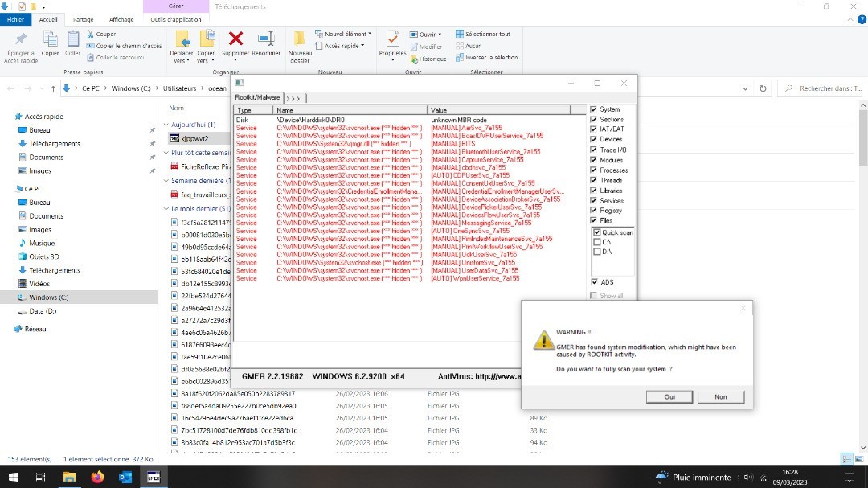Click Historique icon in Ouvrir group
Image resolution: width=868 pixels, height=488 pixels.
click(414, 59)
